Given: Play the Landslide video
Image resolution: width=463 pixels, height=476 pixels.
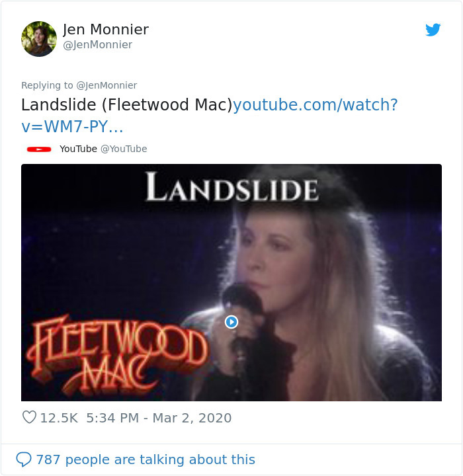Looking at the screenshot, I should (x=232, y=322).
